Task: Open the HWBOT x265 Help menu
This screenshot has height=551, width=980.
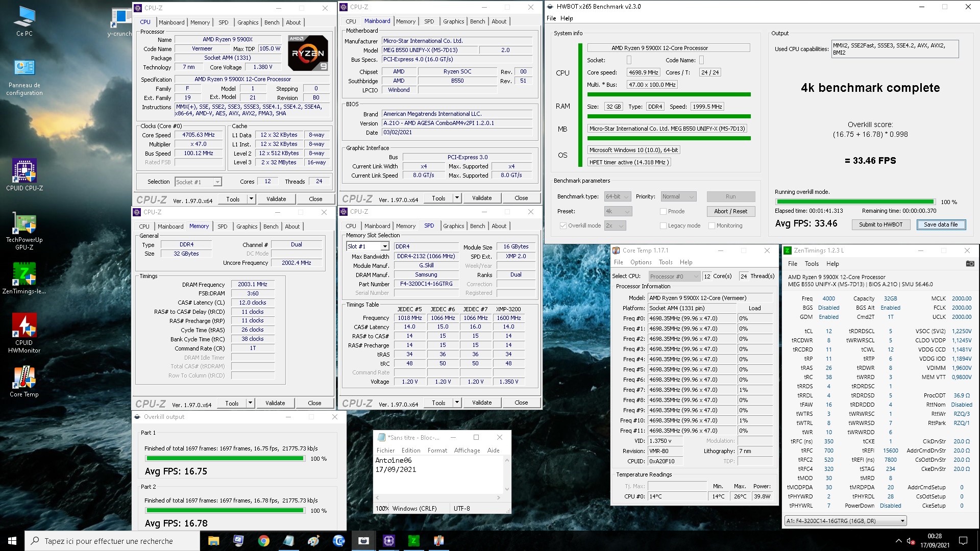Action: click(x=567, y=18)
